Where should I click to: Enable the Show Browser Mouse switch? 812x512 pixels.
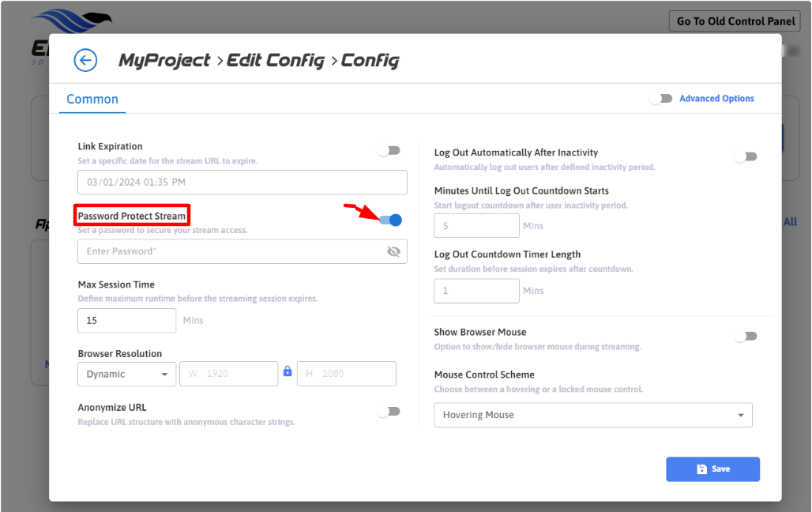click(745, 336)
